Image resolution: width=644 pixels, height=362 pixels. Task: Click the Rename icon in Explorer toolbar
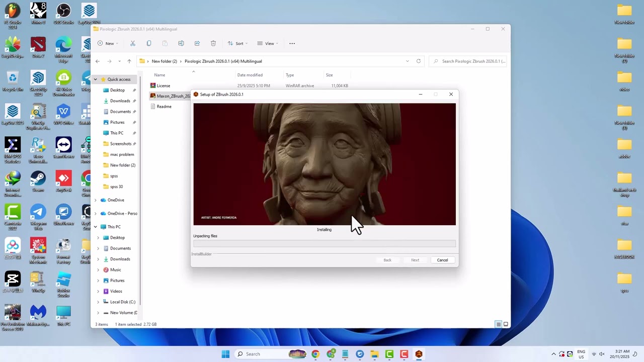(181, 43)
